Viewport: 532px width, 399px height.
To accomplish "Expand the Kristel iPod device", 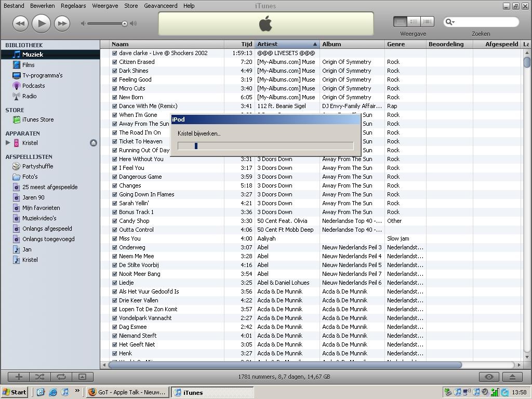I will [8, 143].
